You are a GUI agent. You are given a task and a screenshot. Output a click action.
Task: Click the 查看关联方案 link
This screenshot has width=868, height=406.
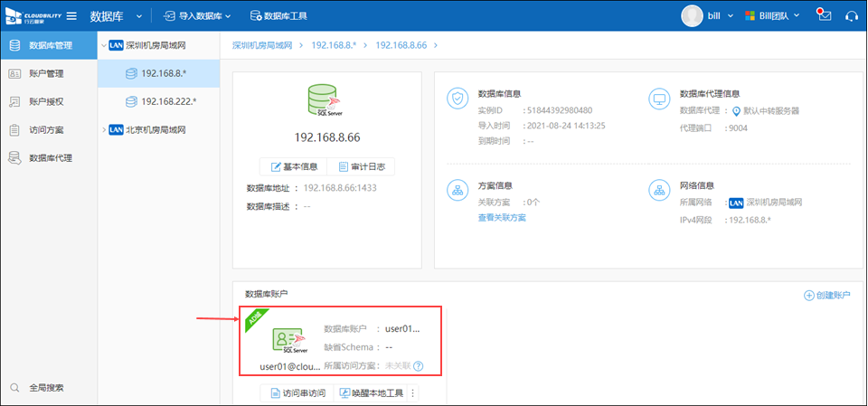(x=501, y=217)
